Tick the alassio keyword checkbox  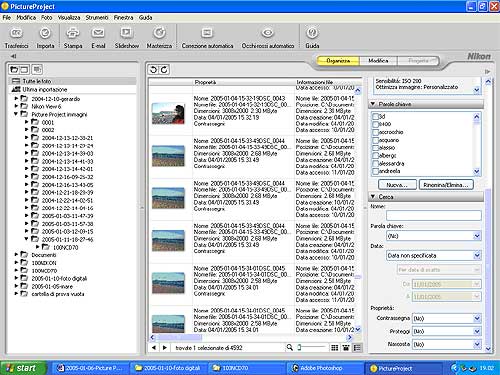(x=376, y=148)
